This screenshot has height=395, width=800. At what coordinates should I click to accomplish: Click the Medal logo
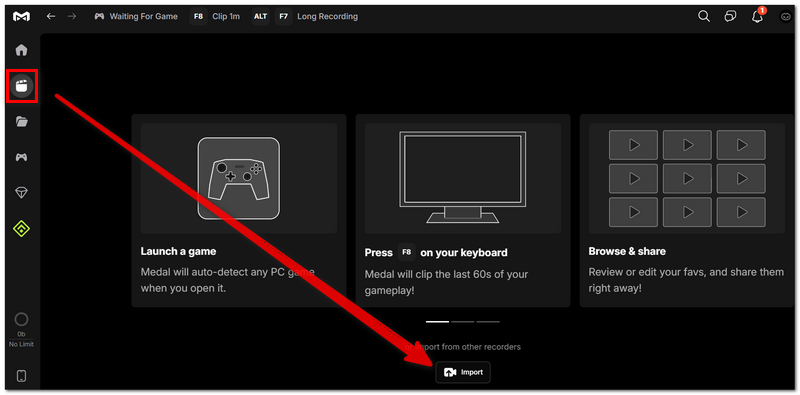click(x=21, y=16)
